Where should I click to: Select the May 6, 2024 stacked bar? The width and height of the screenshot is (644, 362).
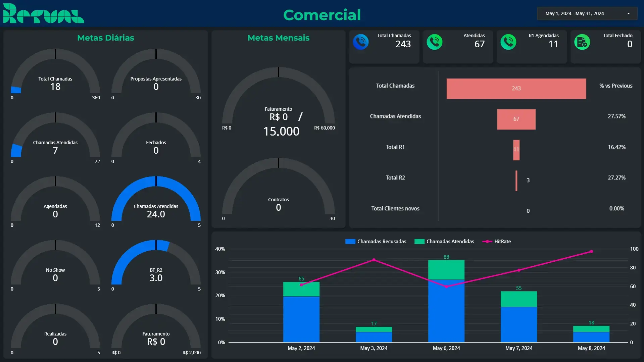click(446, 302)
